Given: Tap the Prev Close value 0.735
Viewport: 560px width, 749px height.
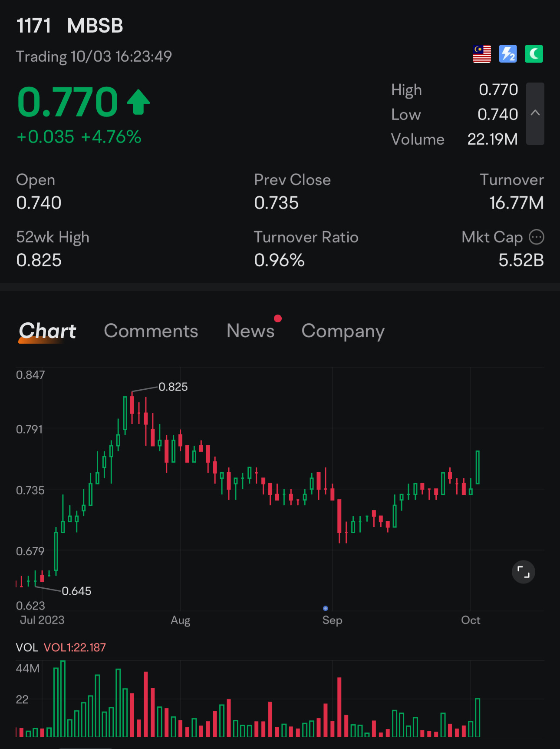Looking at the screenshot, I should 277,203.
